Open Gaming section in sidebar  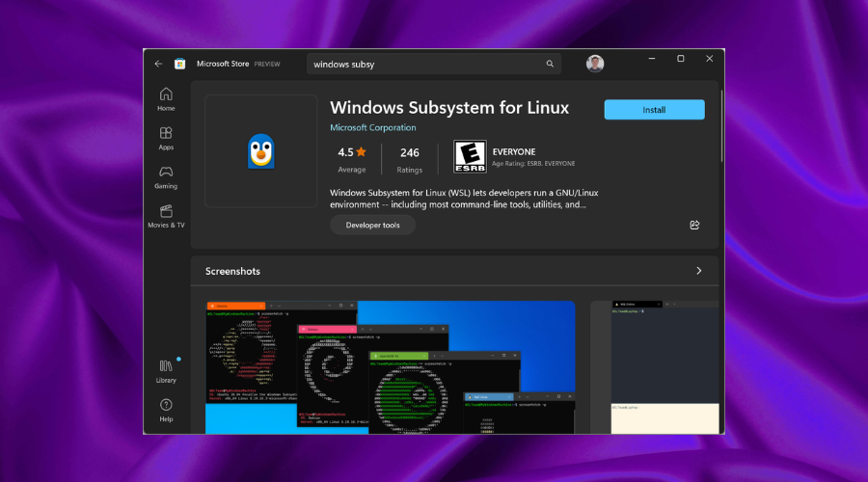(x=166, y=177)
